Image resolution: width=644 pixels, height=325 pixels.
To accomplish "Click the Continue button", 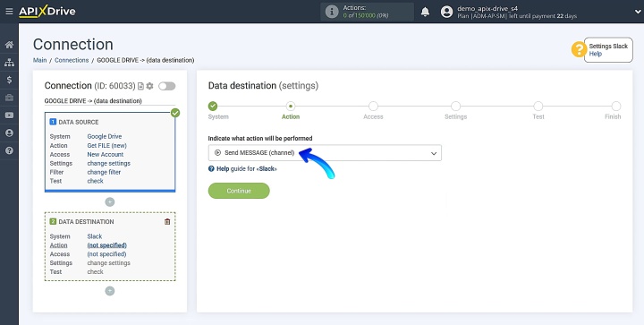I will pyautogui.click(x=239, y=191).
